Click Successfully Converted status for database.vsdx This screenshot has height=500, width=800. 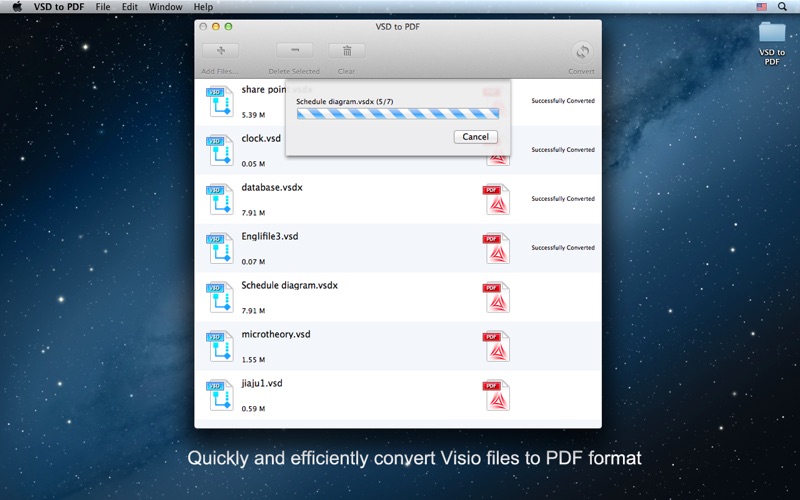(563, 198)
